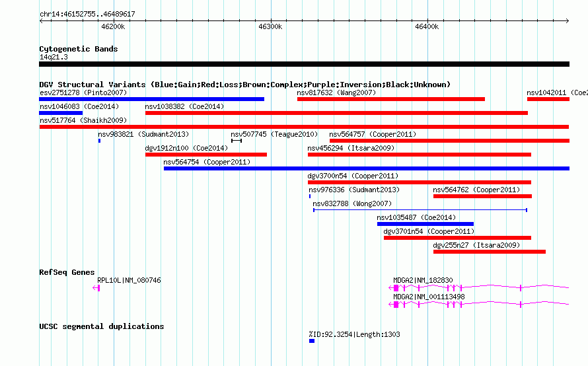
Task: Click the dgv1912n100 (Coe2014) red loss bar
Action: click(x=206, y=155)
